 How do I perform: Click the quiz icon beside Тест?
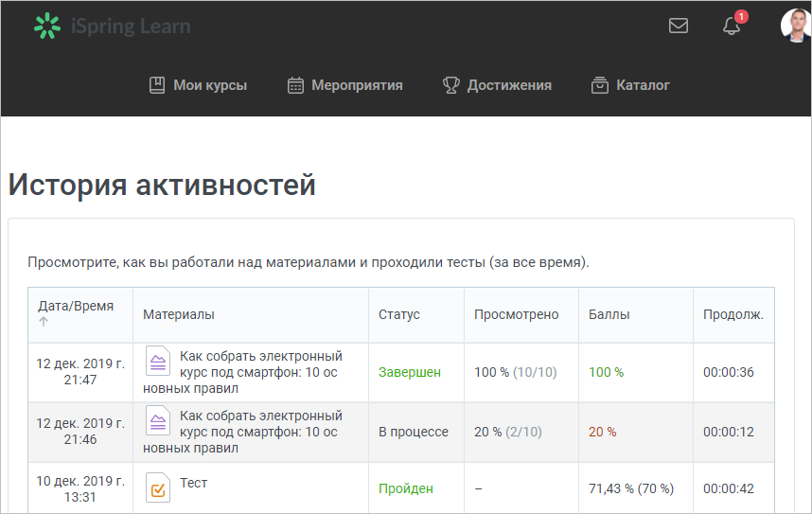point(158,487)
